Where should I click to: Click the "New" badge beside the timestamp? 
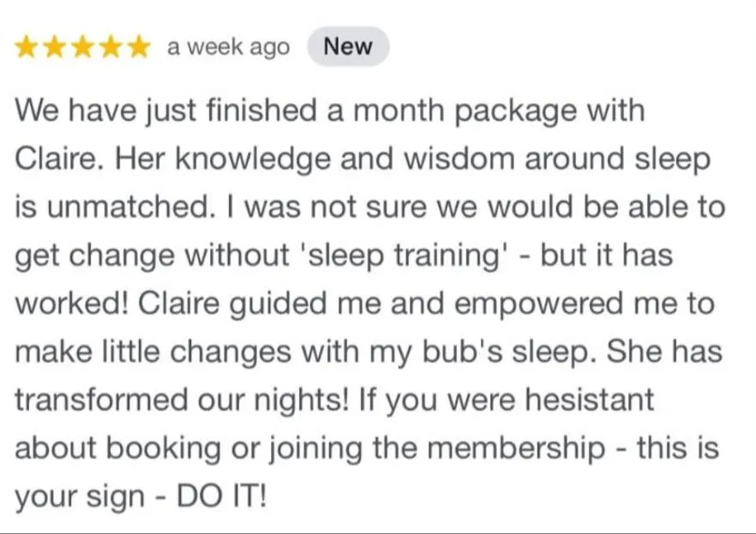347,47
